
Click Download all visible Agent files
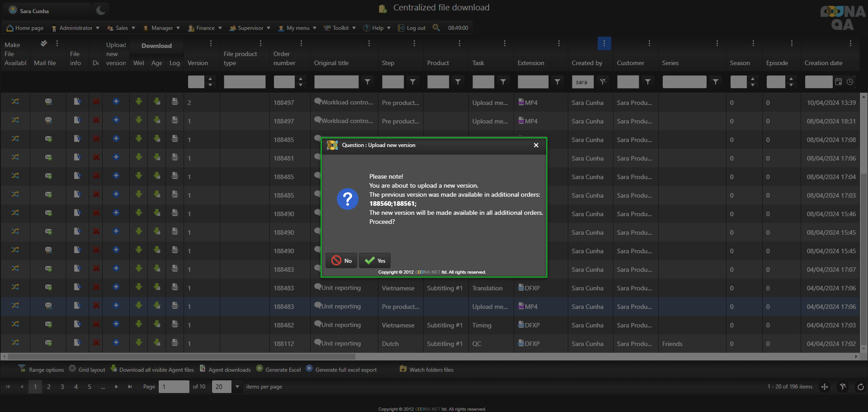152,369
